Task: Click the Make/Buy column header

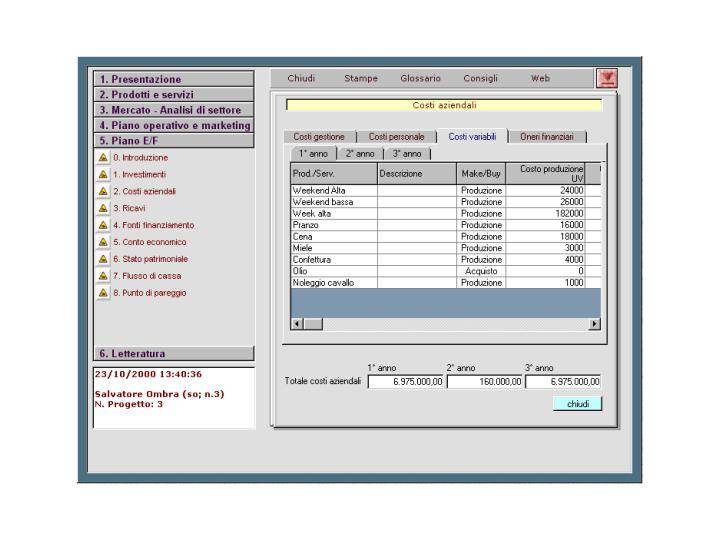Action: click(481, 174)
